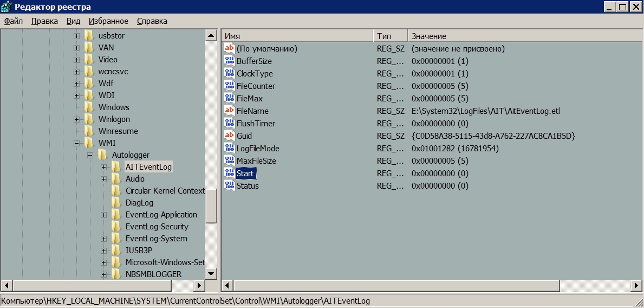The height and width of the screenshot is (308, 644).
Task: Maximize the Registry Editor window
Action: click(623, 7)
